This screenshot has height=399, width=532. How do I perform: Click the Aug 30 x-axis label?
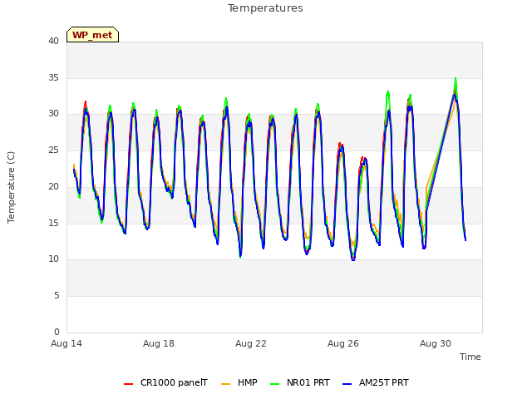coord(436,343)
